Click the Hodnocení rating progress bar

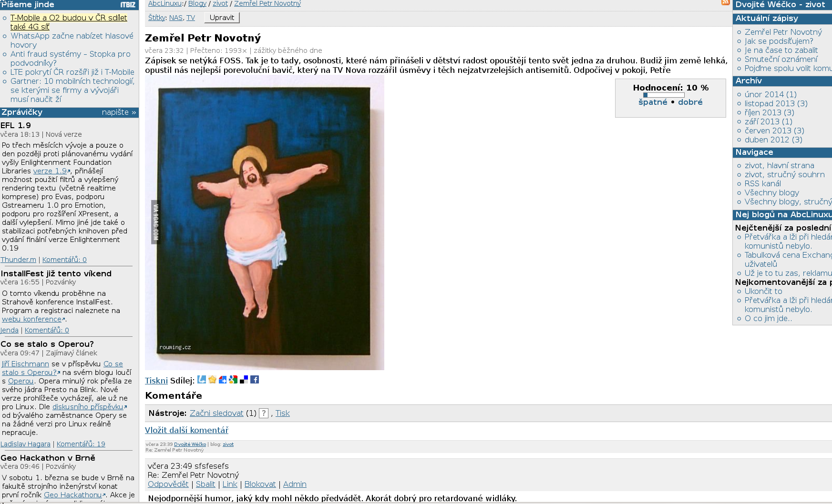[x=664, y=95]
